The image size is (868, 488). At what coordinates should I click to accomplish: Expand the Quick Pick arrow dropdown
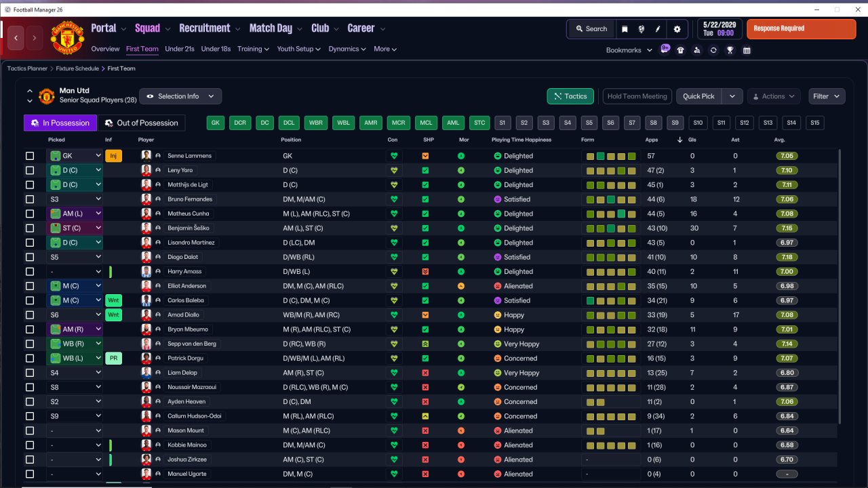[732, 96]
